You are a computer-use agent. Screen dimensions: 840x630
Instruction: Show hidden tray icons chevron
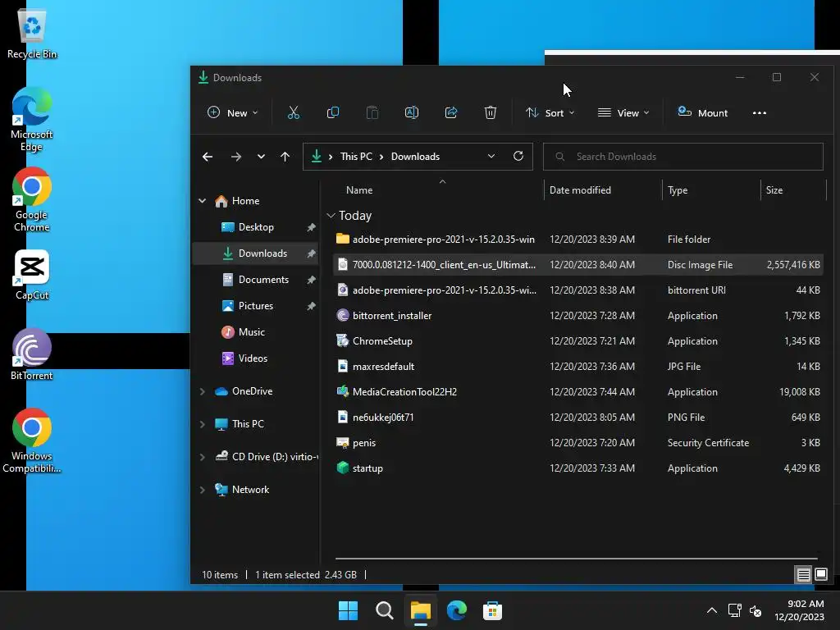[x=712, y=610]
